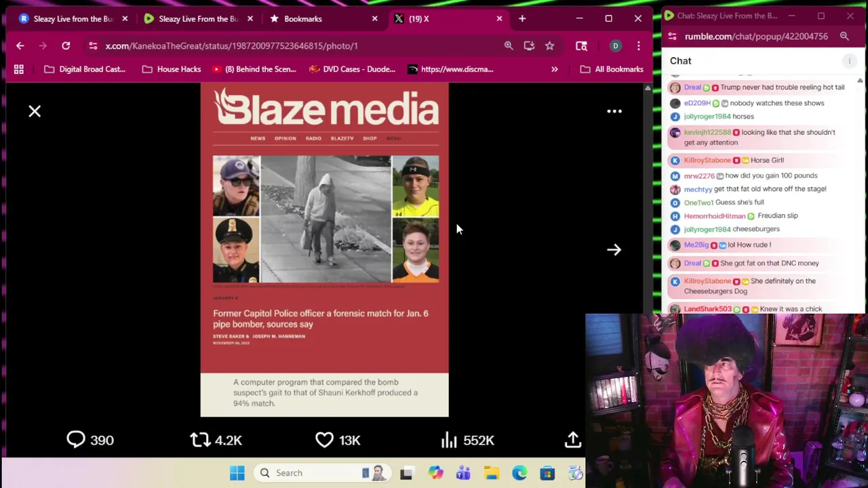The image size is (868, 488).
Task: Open File Explorer from taskbar
Action: coord(492,473)
